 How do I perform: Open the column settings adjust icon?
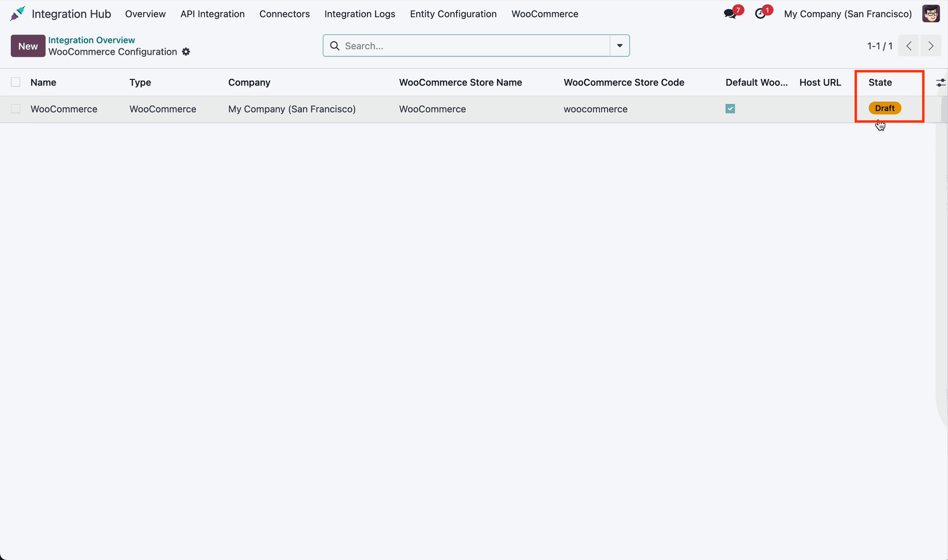click(941, 83)
